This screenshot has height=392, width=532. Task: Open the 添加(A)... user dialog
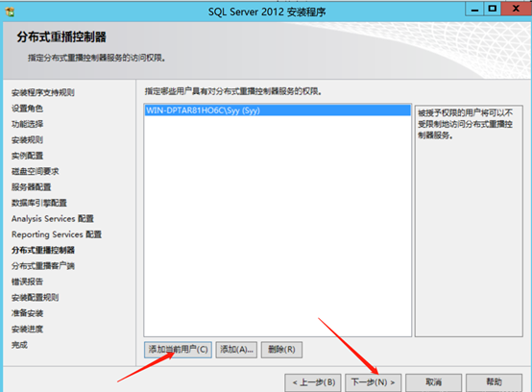pos(236,350)
